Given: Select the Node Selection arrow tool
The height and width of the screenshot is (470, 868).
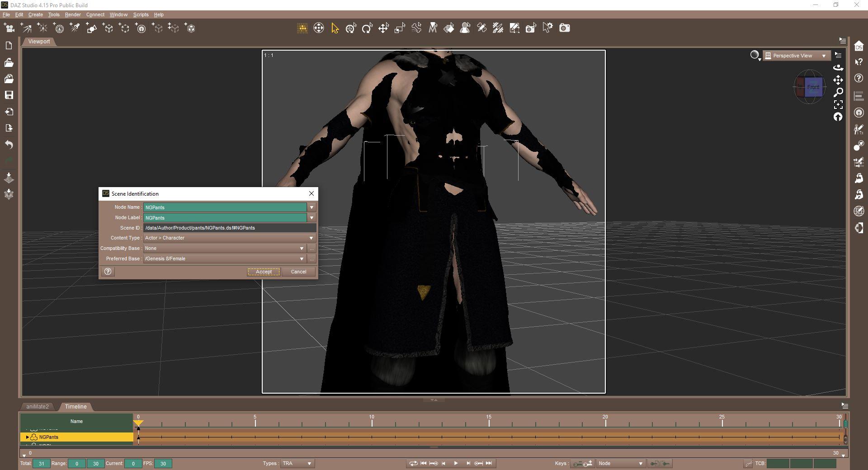Looking at the screenshot, I should (x=335, y=28).
